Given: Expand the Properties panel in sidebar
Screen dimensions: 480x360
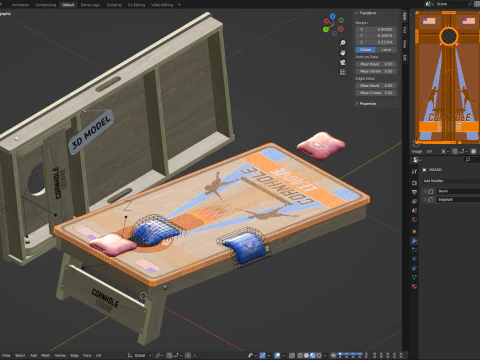Looking at the screenshot, I should coord(357,104).
